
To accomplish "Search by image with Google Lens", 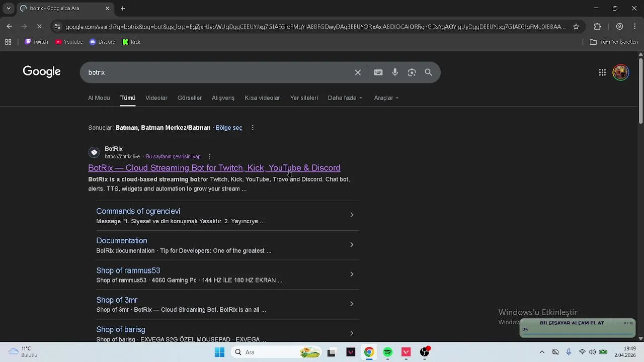I will tap(412, 72).
